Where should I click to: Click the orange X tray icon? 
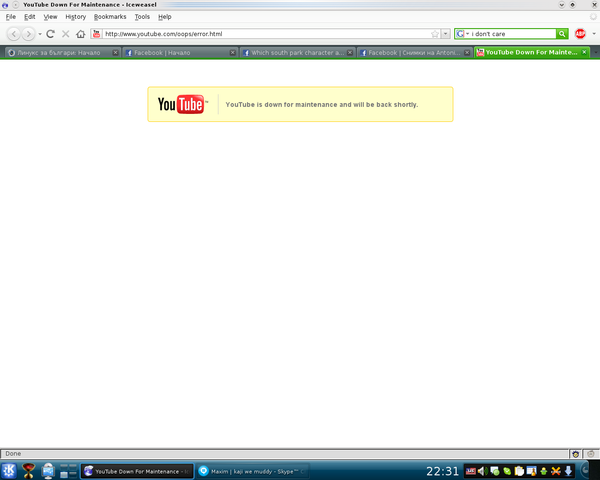click(556, 471)
